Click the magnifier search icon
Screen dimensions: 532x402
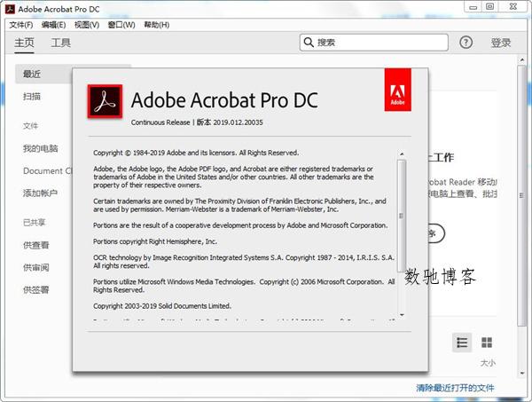point(309,43)
